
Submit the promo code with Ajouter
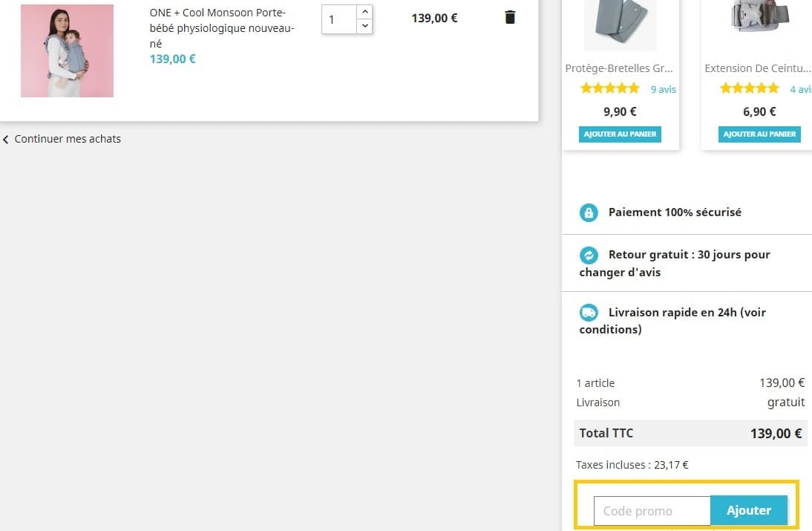click(748, 510)
